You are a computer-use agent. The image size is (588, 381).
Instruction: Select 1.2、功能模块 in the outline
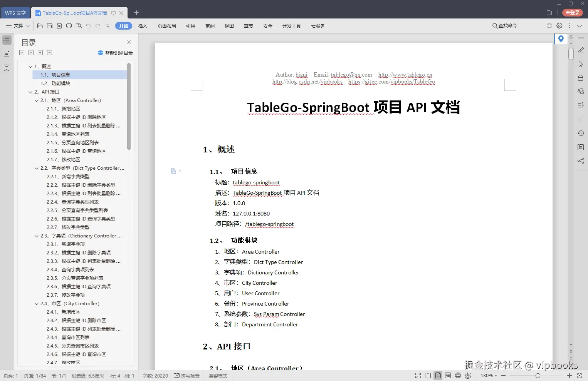[55, 84]
